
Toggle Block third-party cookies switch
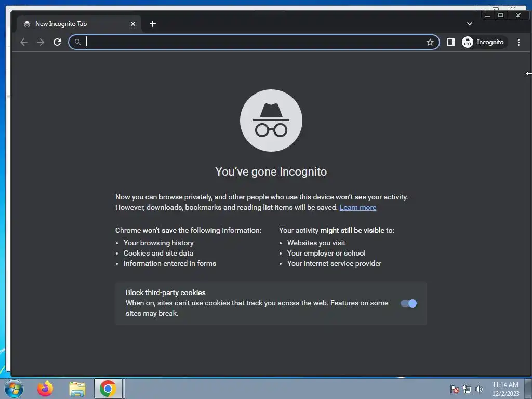point(408,303)
